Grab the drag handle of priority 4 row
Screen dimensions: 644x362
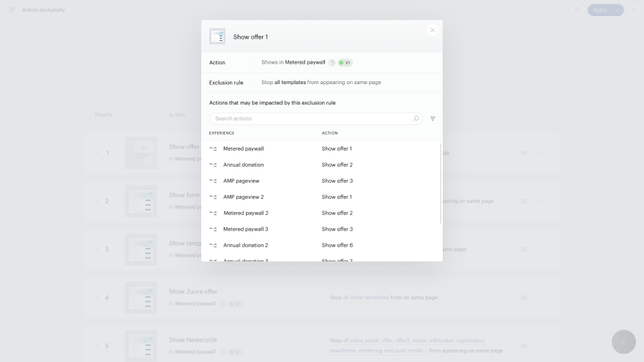pos(97,298)
